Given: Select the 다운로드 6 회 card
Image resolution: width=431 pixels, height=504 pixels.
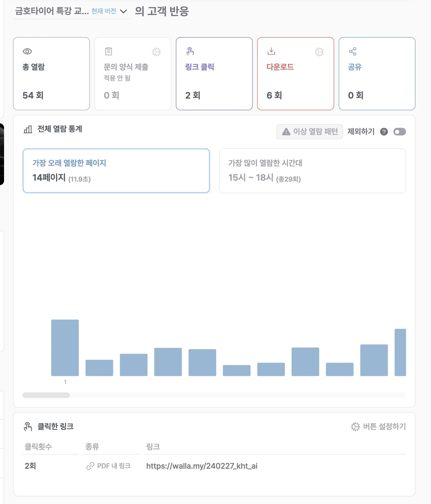Looking at the screenshot, I should coord(295,73).
